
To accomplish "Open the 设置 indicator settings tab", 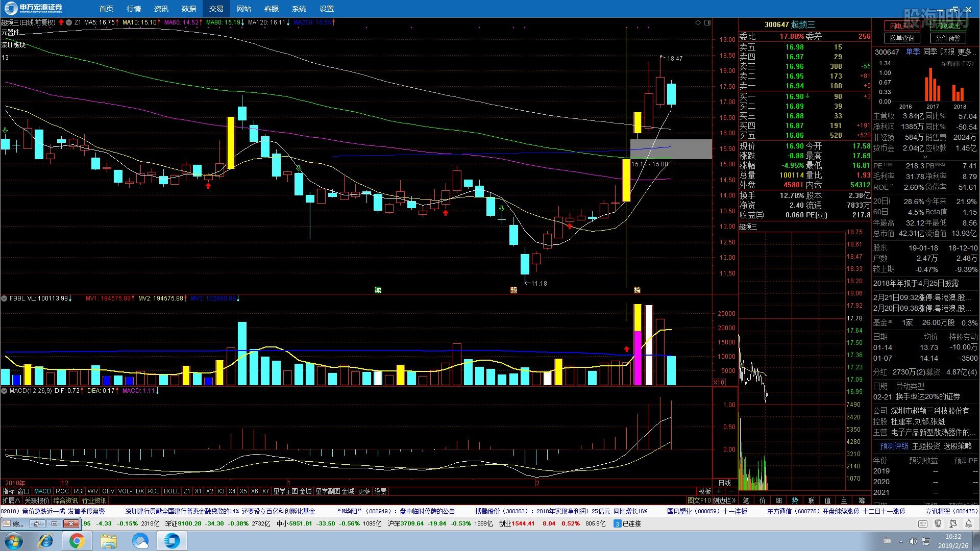I will [381, 491].
